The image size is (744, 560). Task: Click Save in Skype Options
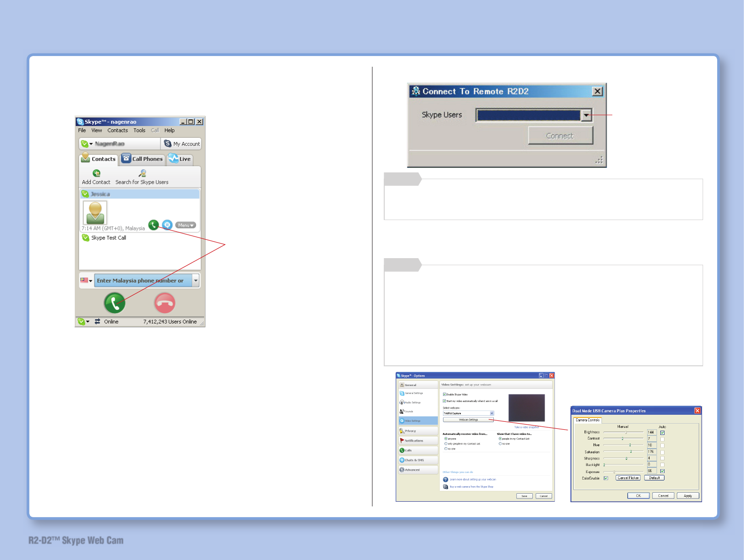click(524, 496)
